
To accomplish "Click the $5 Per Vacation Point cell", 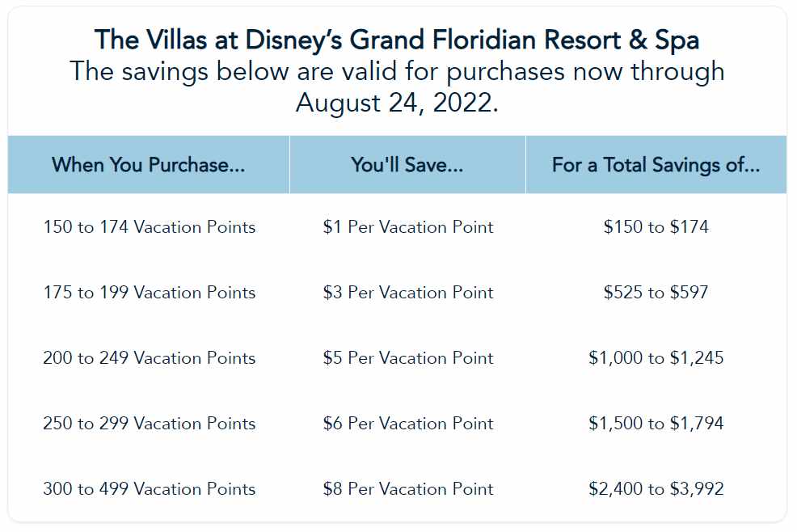I will 408,358.
